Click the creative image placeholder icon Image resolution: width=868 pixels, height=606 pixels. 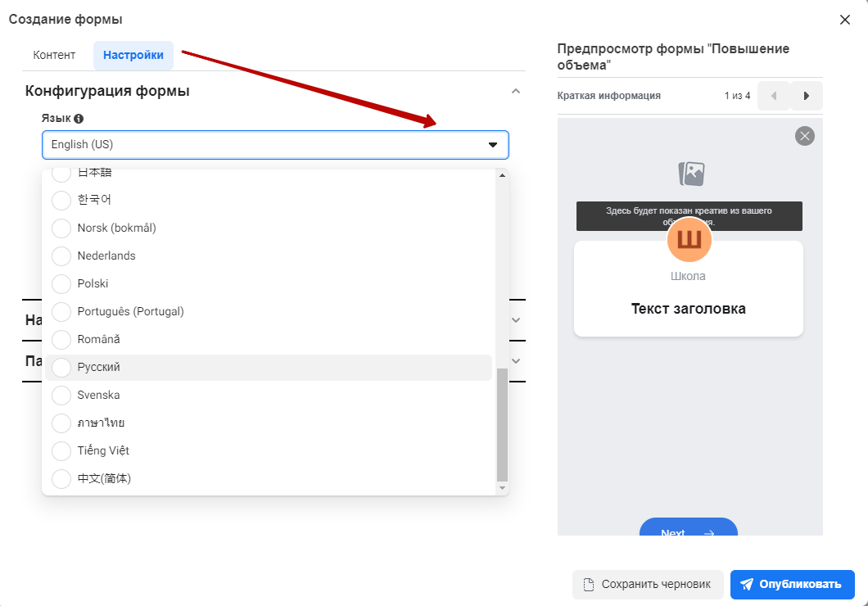(x=691, y=174)
